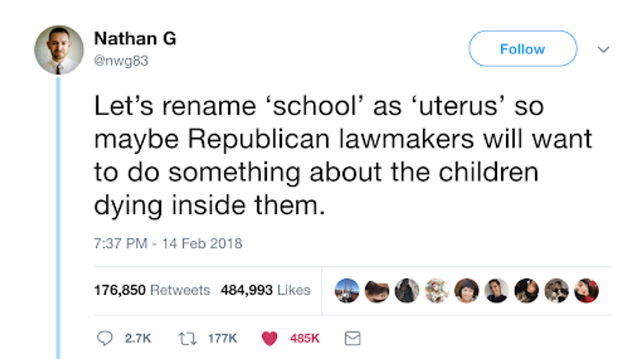
Task: Click the fourth liker avatar with floral image
Action: pos(436,291)
